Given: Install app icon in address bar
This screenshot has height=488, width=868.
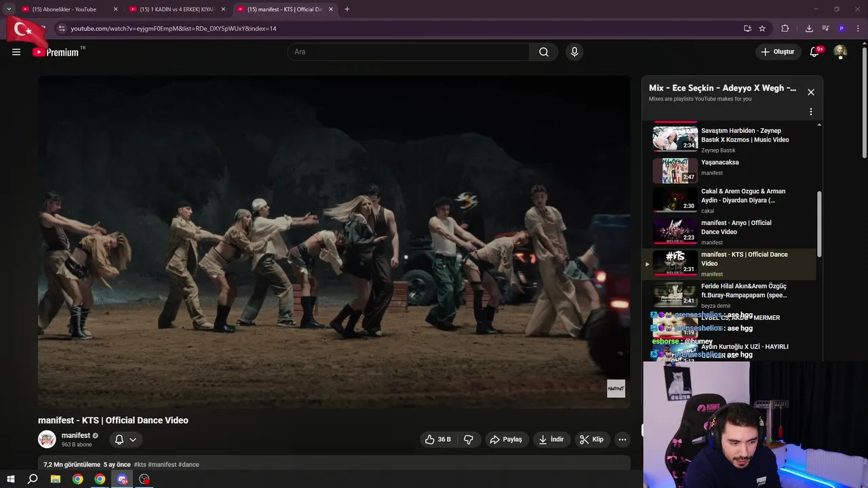Looking at the screenshot, I should tap(747, 28).
